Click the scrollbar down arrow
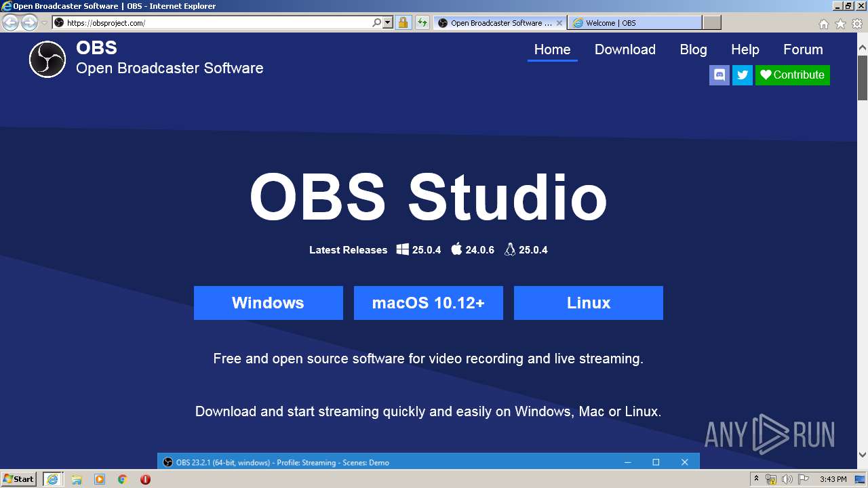 (863, 455)
